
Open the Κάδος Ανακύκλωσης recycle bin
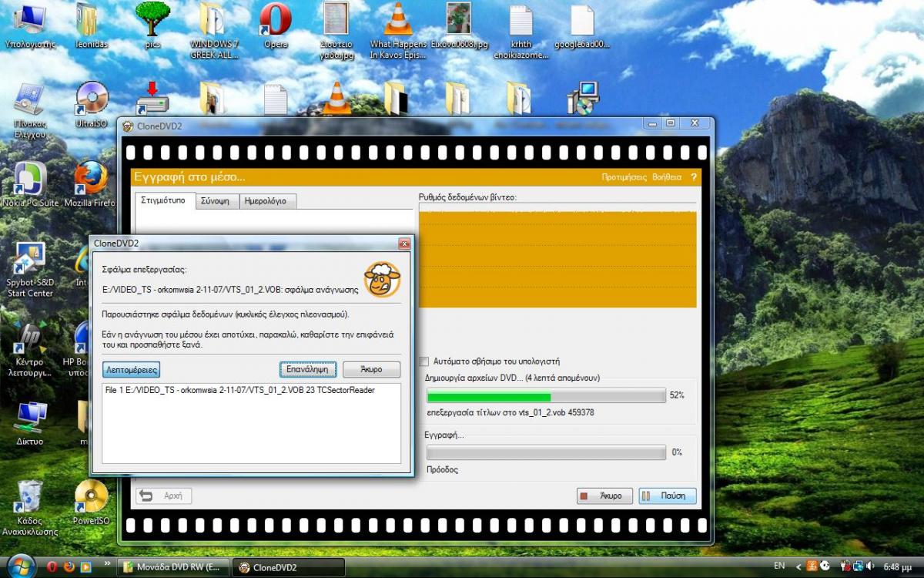tap(29, 507)
